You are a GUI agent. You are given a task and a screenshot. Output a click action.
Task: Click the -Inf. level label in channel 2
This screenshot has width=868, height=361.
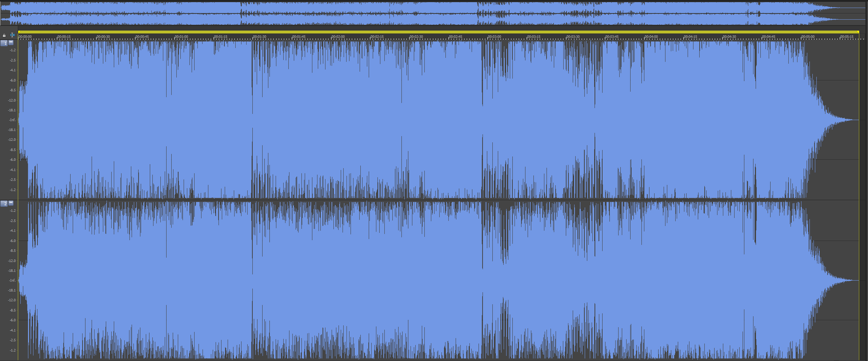click(x=13, y=281)
